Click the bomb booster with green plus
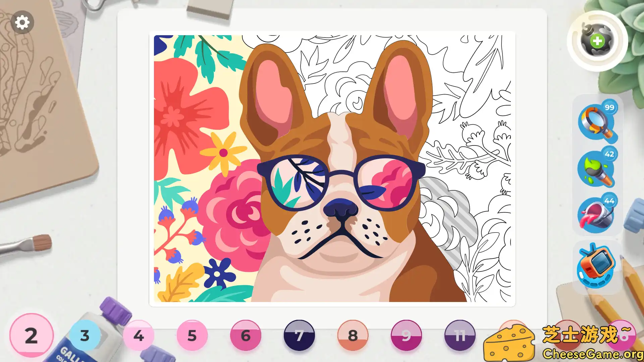 point(597,41)
